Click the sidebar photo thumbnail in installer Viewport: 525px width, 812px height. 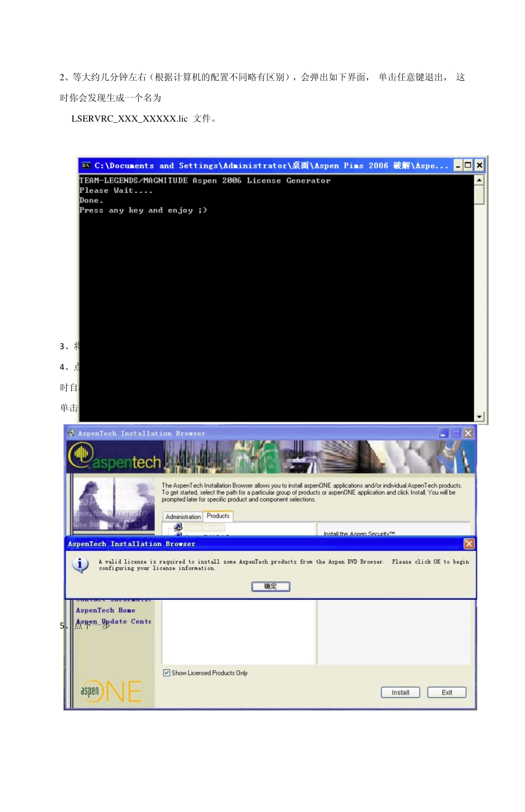[x=114, y=504]
